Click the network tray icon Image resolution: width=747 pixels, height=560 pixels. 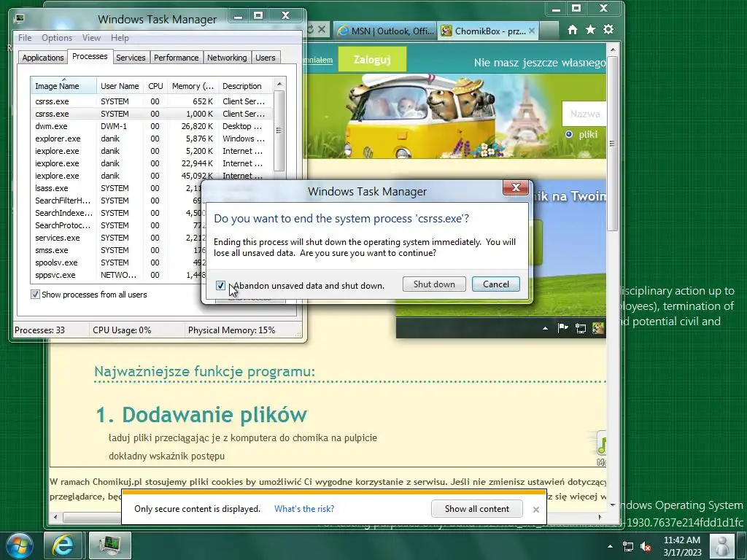[x=628, y=546]
